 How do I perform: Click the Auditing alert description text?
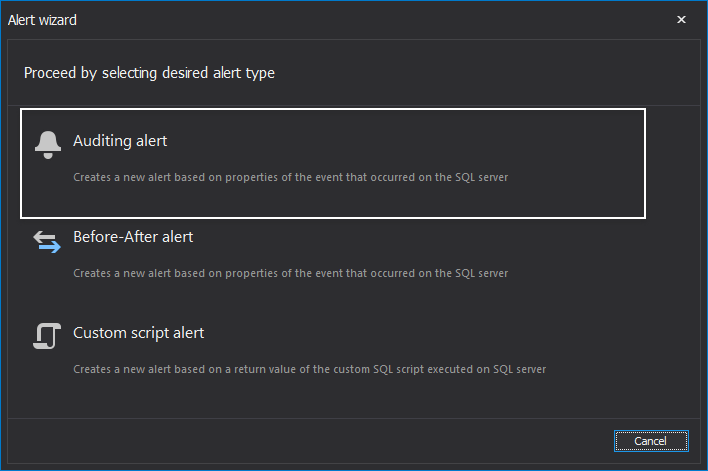click(x=290, y=177)
